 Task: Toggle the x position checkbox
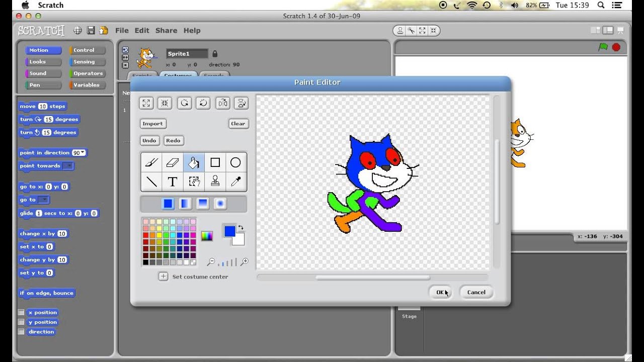pos(21,312)
